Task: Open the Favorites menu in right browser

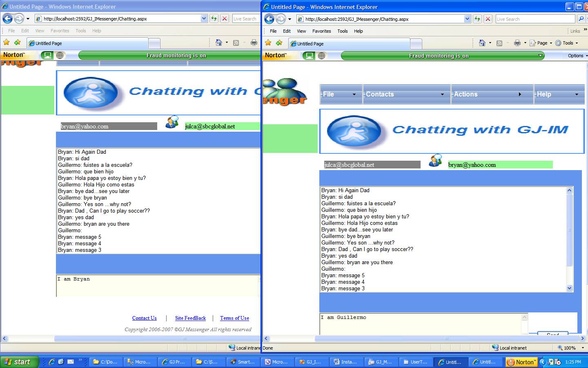Action: click(x=321, y=31)
